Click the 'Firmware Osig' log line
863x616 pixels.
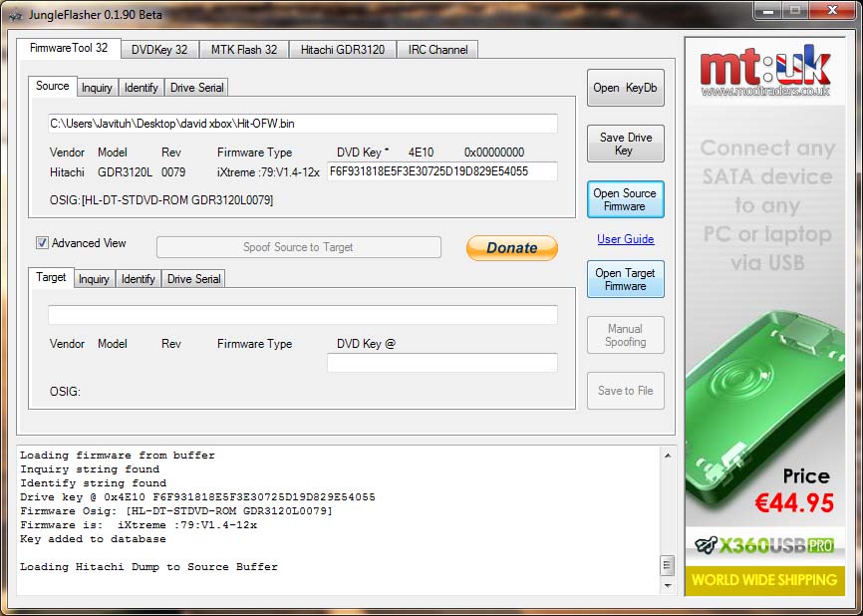coord(176,511)
